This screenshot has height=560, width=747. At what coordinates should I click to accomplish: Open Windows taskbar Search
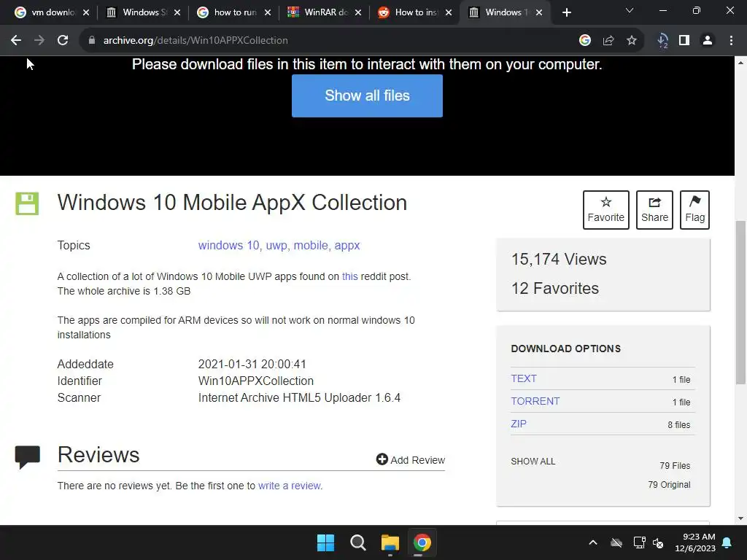point(357,542)
